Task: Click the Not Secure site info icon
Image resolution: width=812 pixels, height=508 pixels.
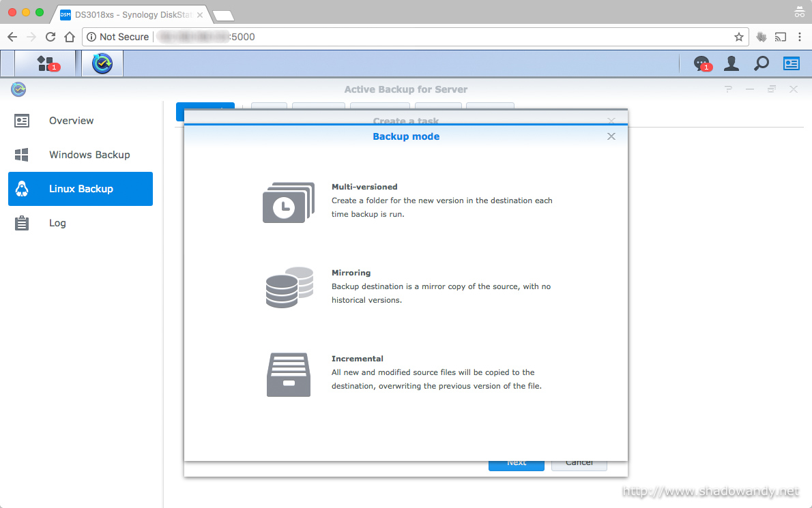Action: point(91,37)
